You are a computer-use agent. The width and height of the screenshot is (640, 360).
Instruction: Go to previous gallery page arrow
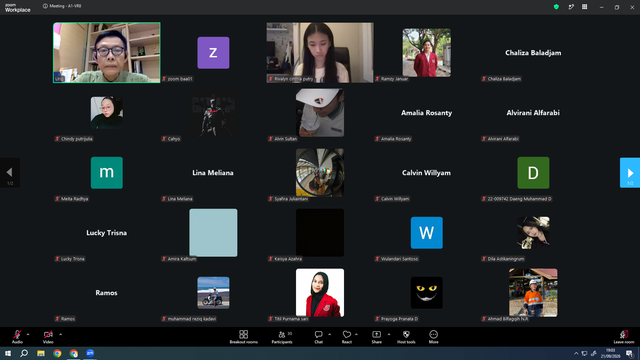(x=10, y=173)
